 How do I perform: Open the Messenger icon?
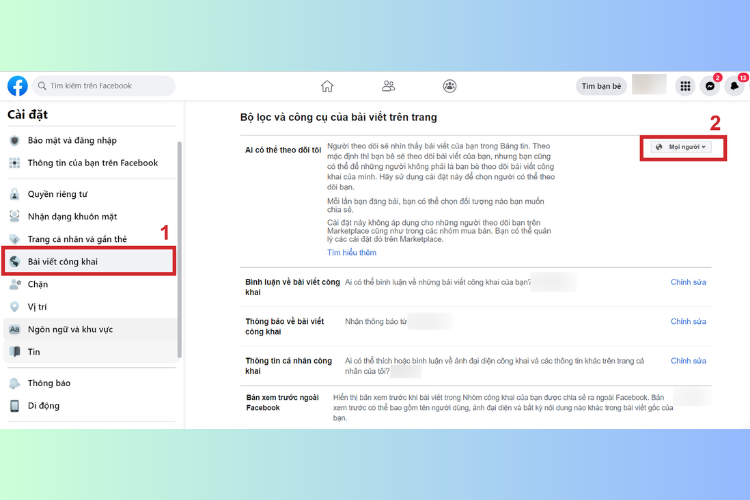pos(710,86)
